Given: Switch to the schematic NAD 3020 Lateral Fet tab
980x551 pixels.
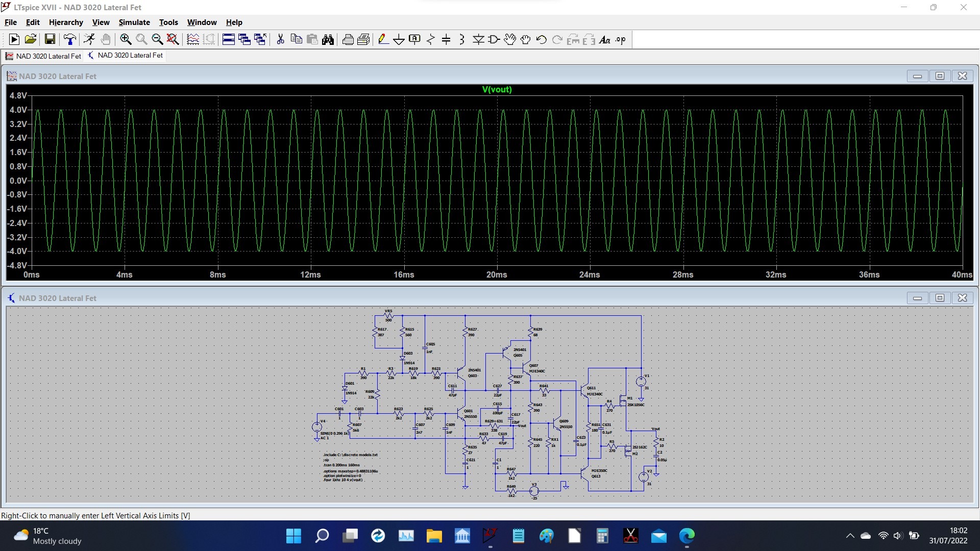Looking at the screenshot, I should point(125,55).
